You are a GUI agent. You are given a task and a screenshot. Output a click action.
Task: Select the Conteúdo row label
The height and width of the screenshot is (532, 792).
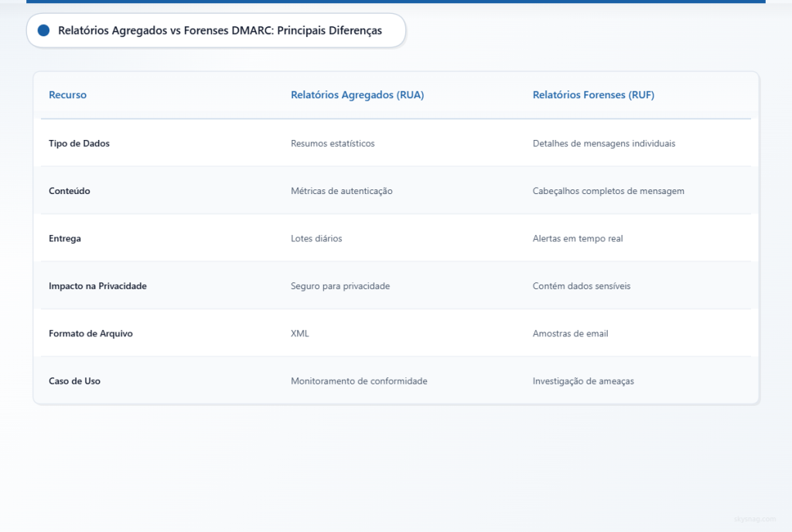tap(69, 191)
